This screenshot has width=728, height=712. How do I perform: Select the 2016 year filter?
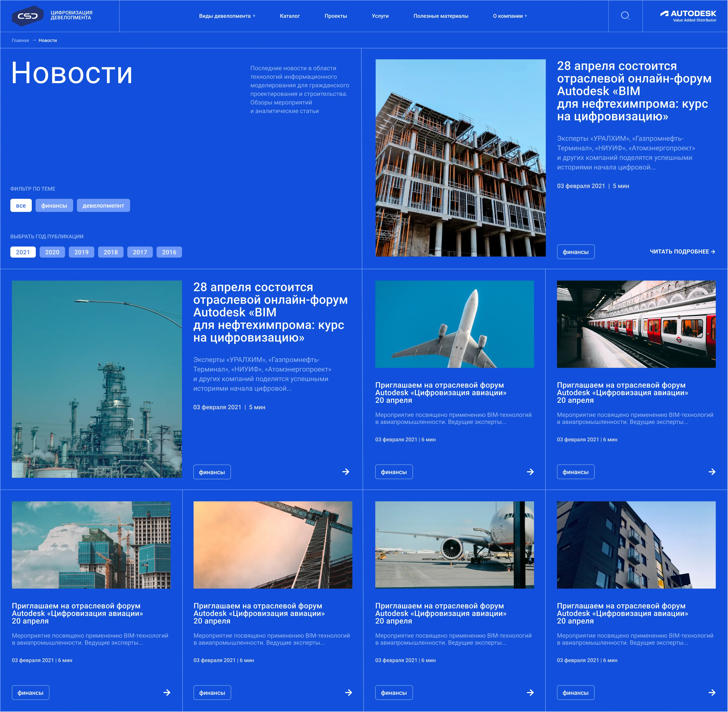(169, 252)
